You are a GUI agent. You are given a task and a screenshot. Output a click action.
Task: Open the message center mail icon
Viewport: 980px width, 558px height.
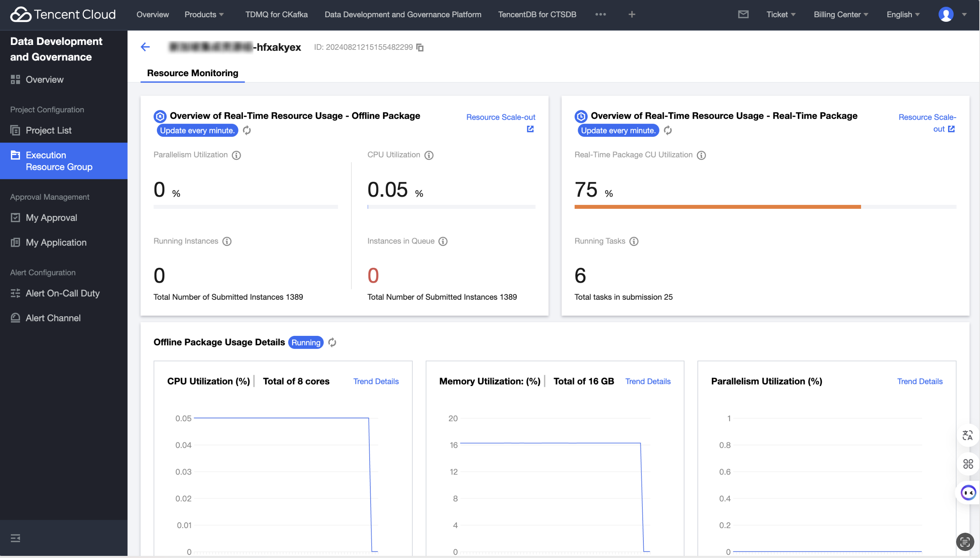pyautogui.click(x=743, y=14)
